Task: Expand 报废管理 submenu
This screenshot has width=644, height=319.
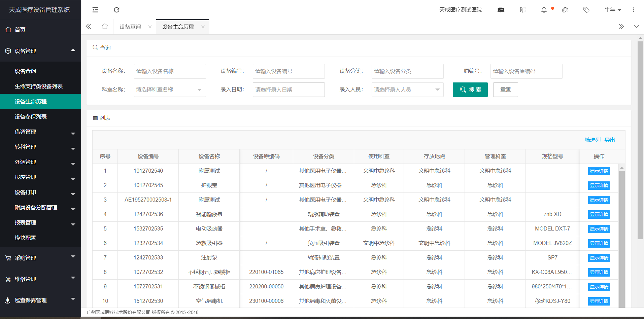Action: pos(40,177)
